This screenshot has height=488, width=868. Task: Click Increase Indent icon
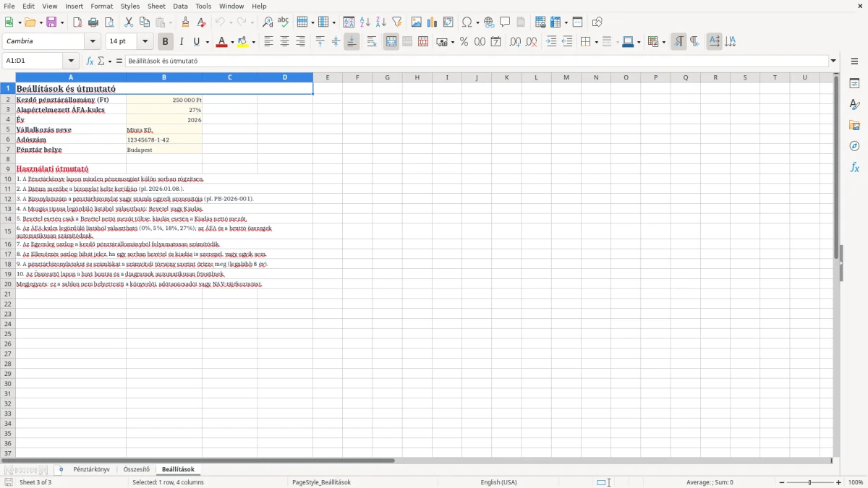point(551,42)
